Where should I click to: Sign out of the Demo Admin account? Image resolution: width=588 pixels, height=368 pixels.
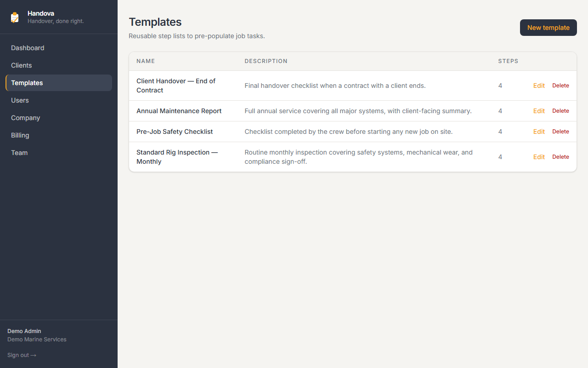[22, 355]
